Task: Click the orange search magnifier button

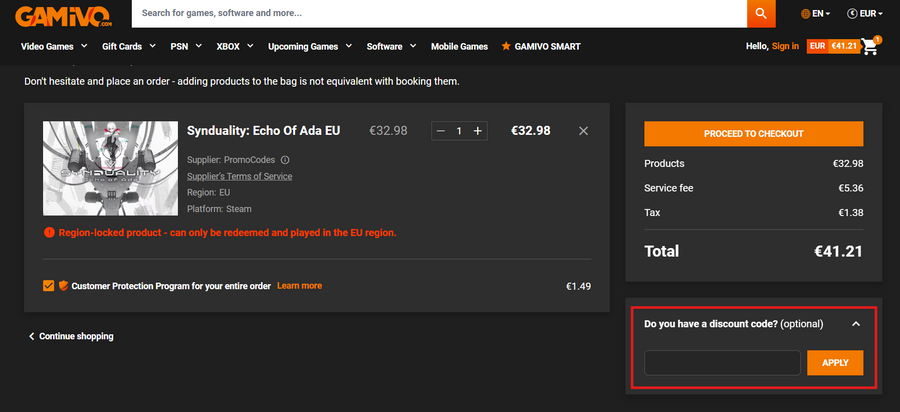Action: [x=761, y=14]
